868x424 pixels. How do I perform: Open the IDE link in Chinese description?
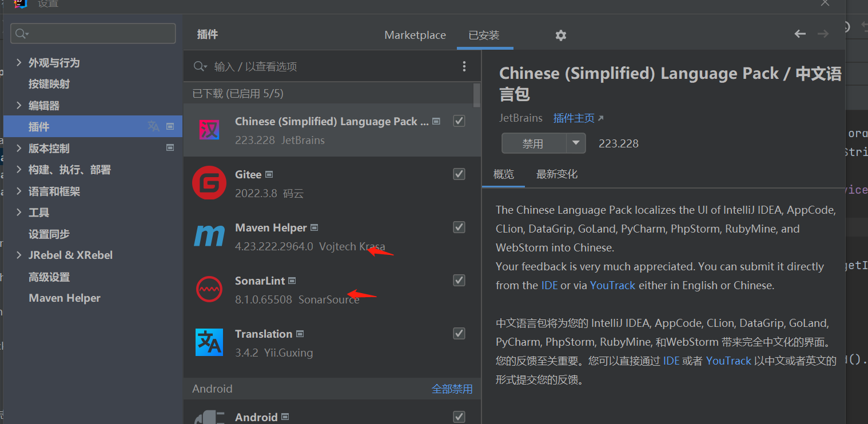coord(671,361)
